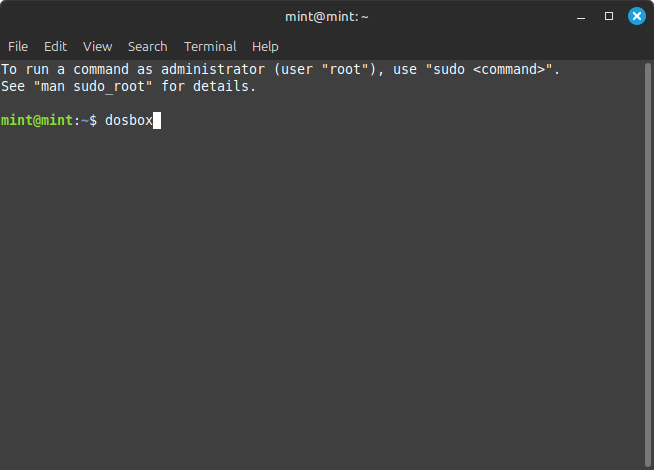Minimize the terminal window
Screen dimensions: 654x470
582,16
